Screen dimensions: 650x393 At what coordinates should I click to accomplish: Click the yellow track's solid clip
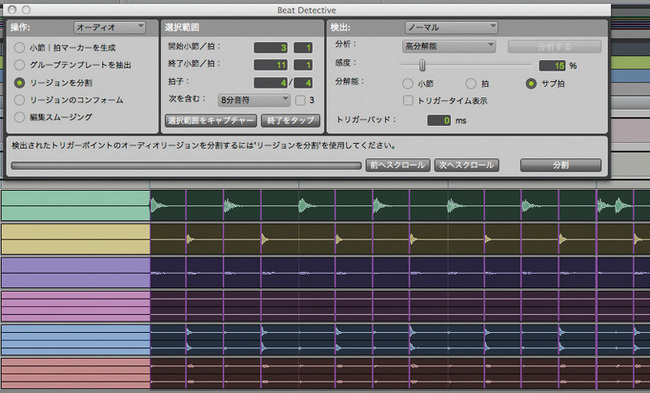(76, 239)
